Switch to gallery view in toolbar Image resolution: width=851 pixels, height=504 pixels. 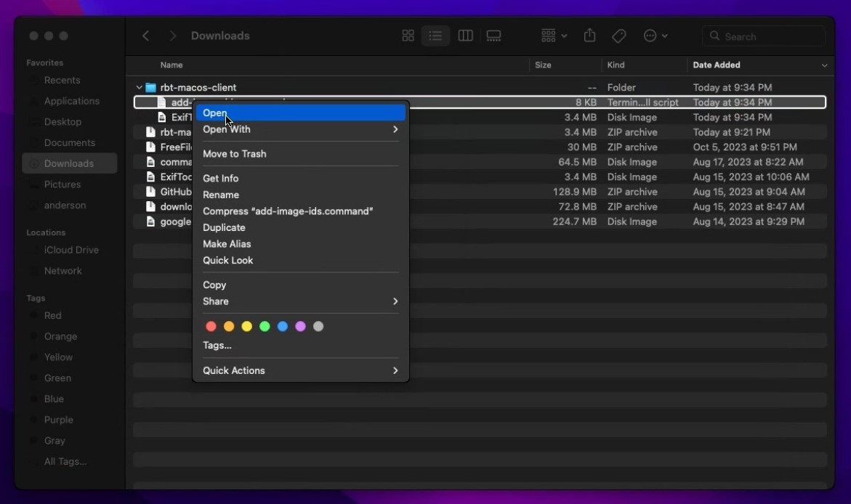(494, 36)
